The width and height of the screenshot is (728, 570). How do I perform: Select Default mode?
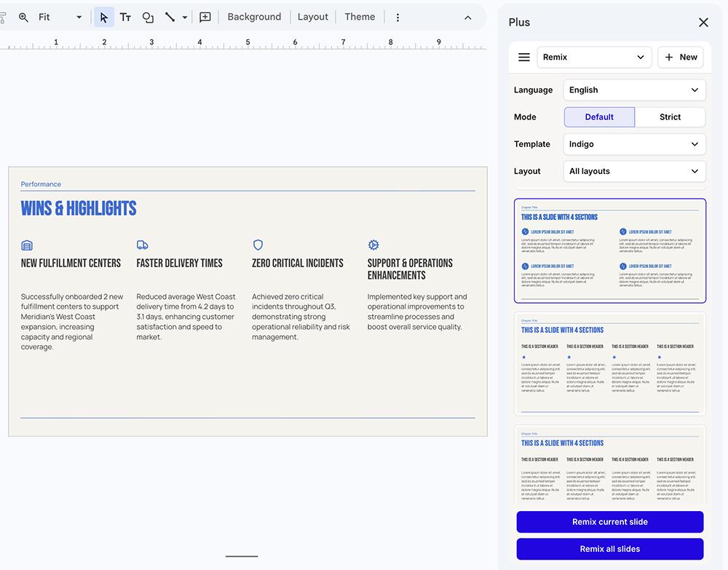[x=599, y=117]
